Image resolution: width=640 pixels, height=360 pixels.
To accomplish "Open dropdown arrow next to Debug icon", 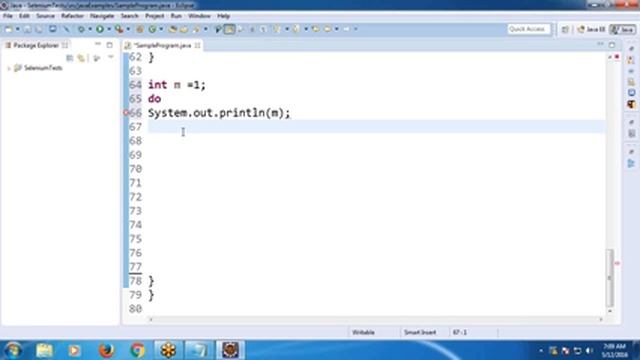I will tap(90, 29).
